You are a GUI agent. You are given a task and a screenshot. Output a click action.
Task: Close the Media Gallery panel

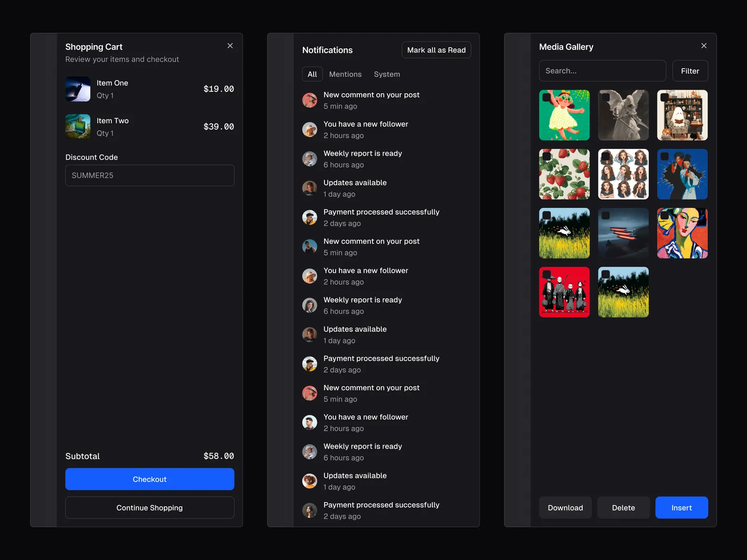pos(704,46)
